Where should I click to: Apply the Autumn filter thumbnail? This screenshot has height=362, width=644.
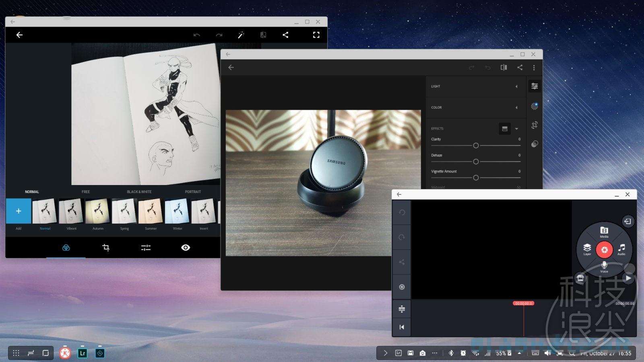[98, 211]
